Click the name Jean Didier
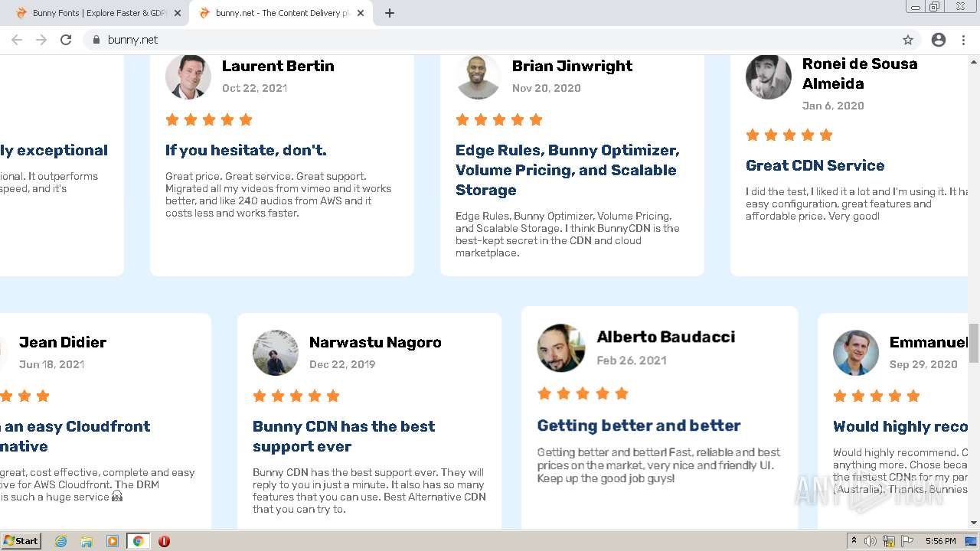This screenshot has height=551, width=980. click(63, 342)
